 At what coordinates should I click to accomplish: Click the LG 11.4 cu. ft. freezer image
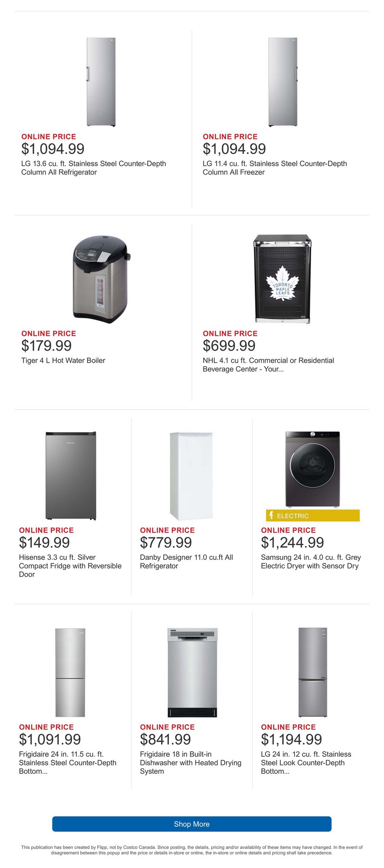tap(283, 82)
